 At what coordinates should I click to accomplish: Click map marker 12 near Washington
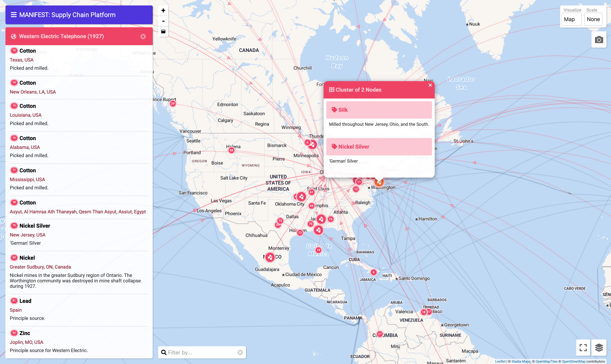(356, 189)
